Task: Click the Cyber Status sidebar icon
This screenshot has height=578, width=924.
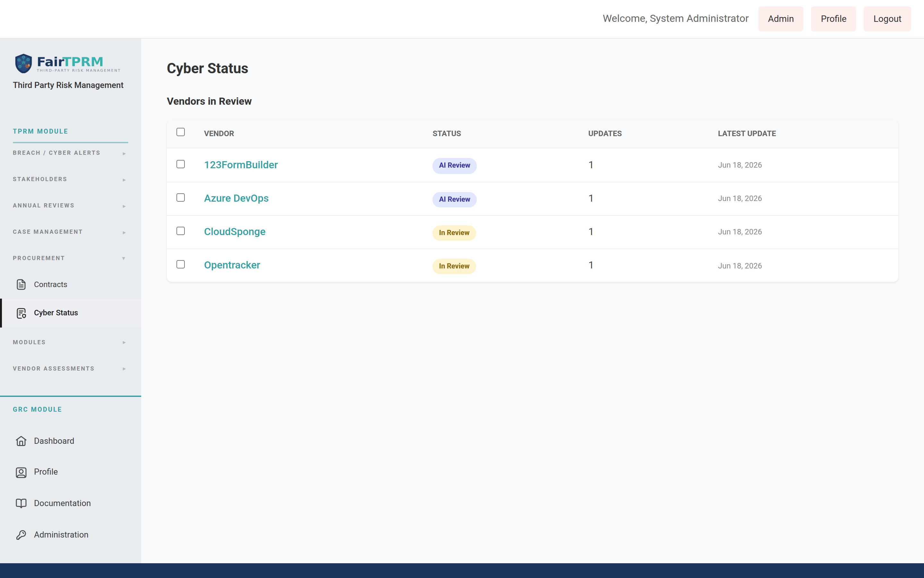Action: [x=21, y=313]
